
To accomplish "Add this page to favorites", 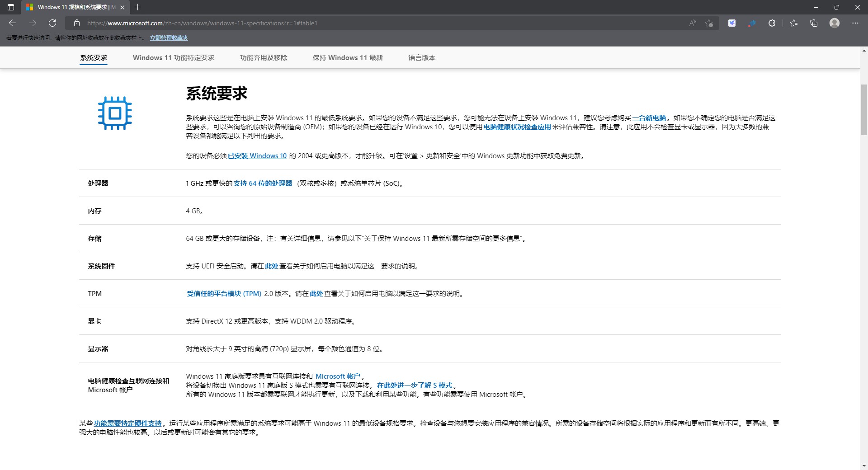I will (x=709, y=23).
